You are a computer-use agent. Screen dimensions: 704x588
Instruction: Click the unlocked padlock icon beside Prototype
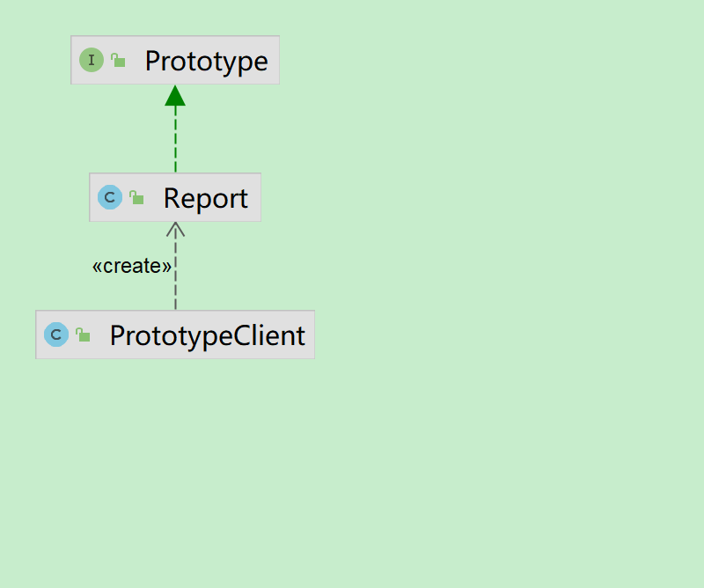point(118,61)
